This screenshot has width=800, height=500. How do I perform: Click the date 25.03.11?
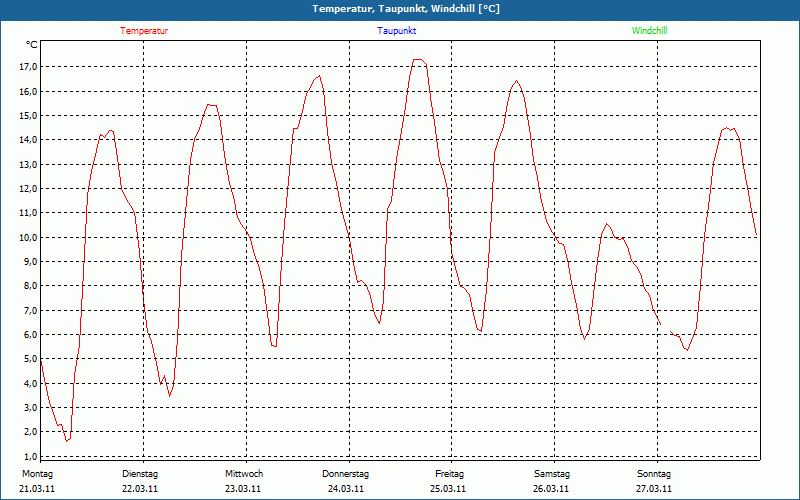coord(448,489)
